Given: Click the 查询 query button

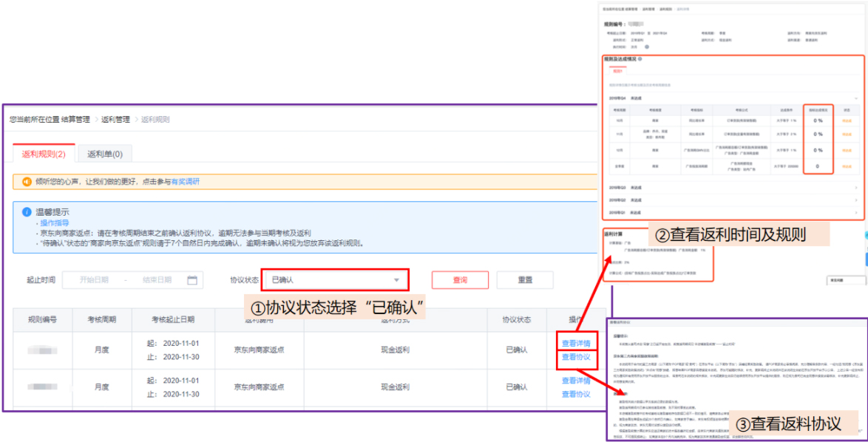Looking at the screenshot, I should pyautogui.click(x=460, y=279).
